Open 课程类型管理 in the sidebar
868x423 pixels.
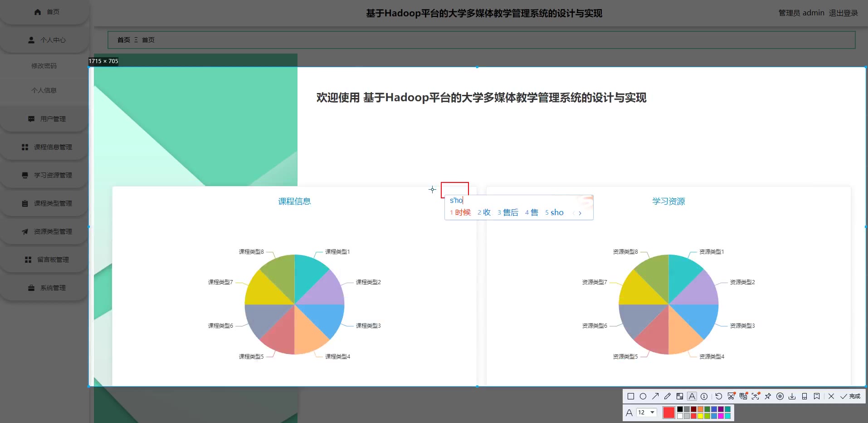44,203
